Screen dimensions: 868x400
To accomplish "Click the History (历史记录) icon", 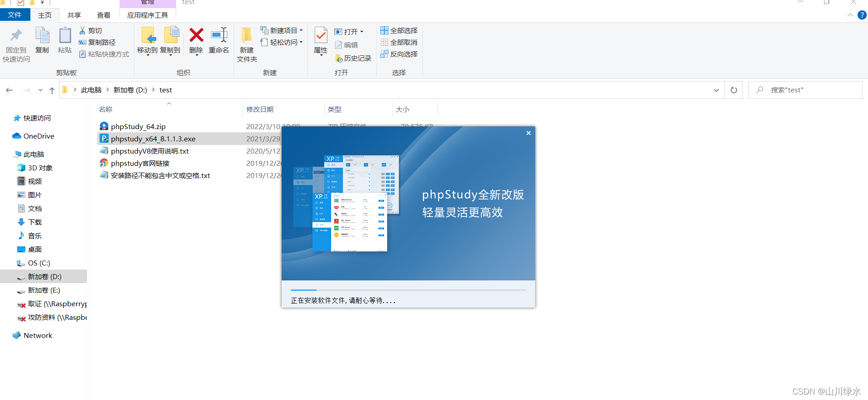I will coord(338,58).
